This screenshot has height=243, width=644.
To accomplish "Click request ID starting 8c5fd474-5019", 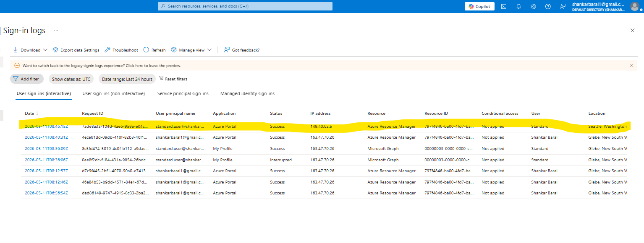I will pos(115,149).
